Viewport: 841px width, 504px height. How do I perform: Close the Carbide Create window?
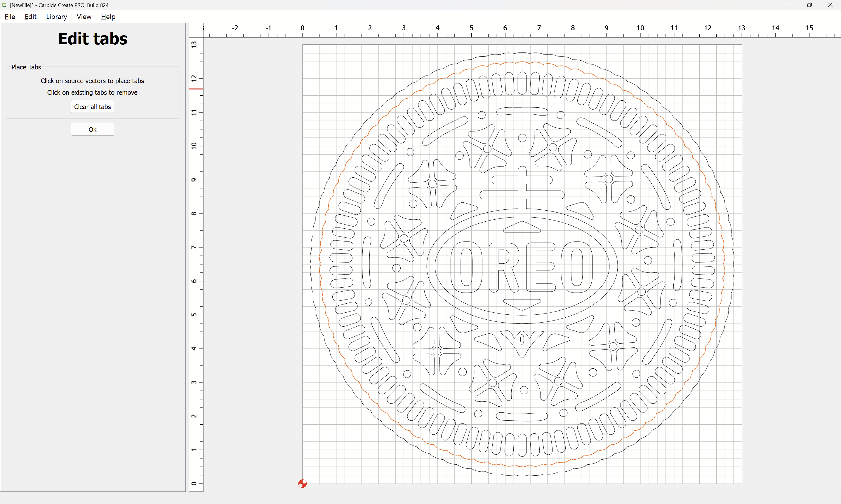tap(830, 5)
